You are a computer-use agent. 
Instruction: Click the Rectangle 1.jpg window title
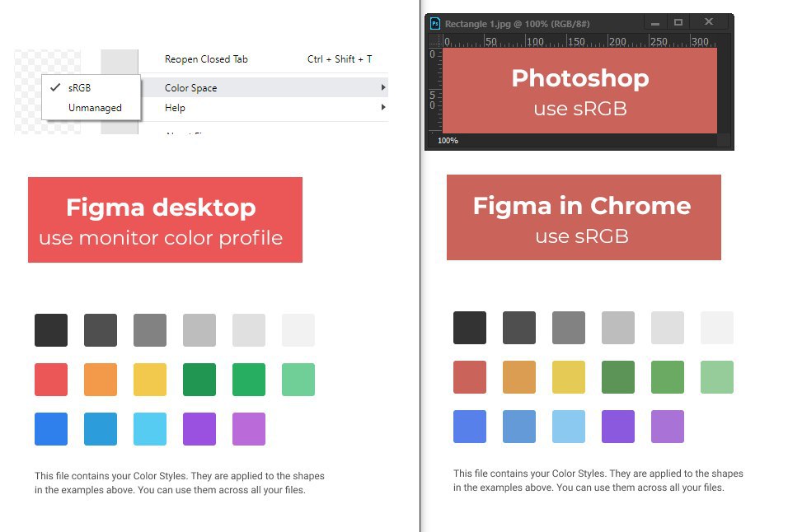tap(517, 24)
